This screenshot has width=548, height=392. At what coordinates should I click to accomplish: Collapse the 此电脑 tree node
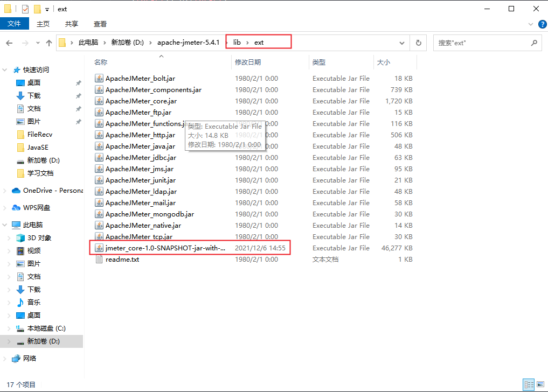[x=5, y=225]
